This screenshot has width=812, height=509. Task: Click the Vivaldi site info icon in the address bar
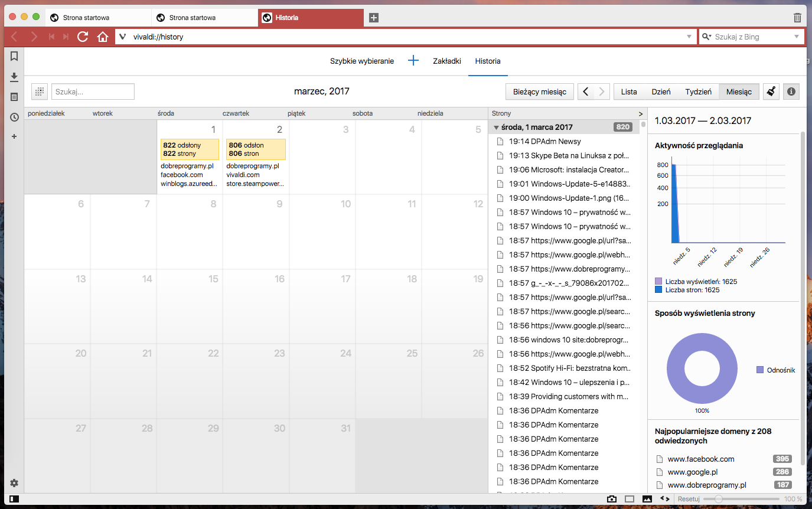[123, 37]
